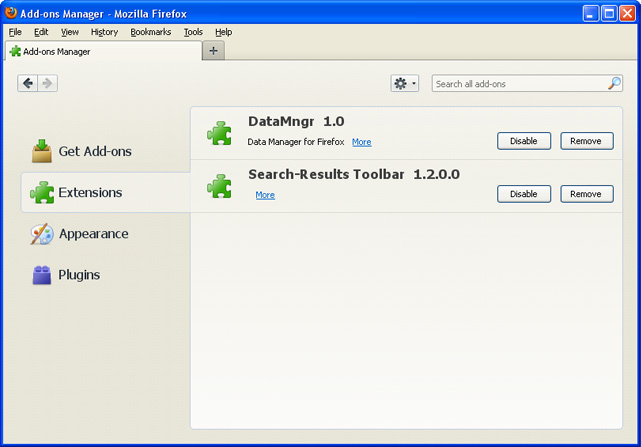Open the History menu
Screen dimensions: 641x447
104,32
